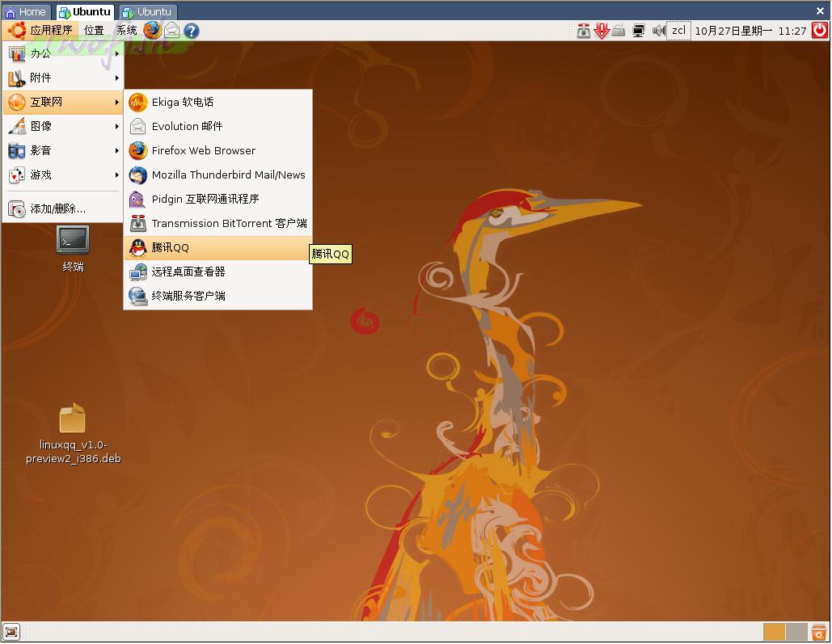This screenshot has height=644, width=832.
Task: Click the terminal server client icon
Action: click(138, 296)
